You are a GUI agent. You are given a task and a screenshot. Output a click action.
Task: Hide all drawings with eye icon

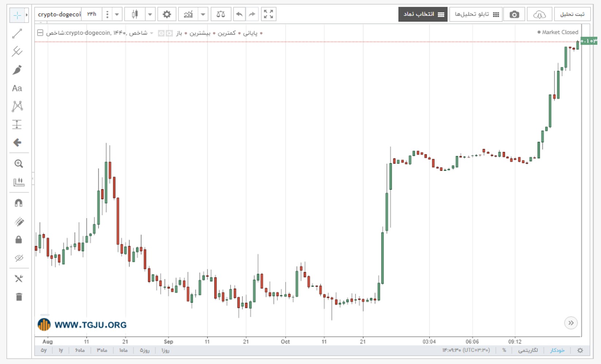(19, 258)
